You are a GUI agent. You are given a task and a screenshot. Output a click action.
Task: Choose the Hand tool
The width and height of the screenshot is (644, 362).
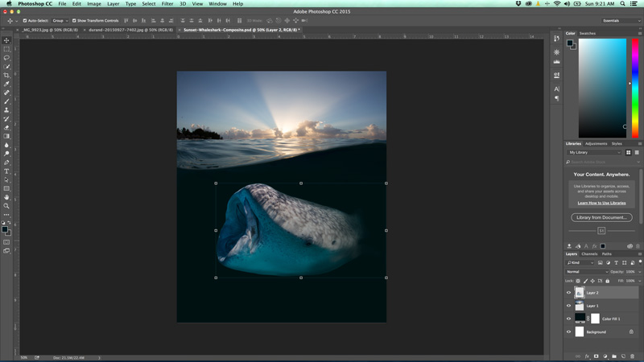click(6, 197)
